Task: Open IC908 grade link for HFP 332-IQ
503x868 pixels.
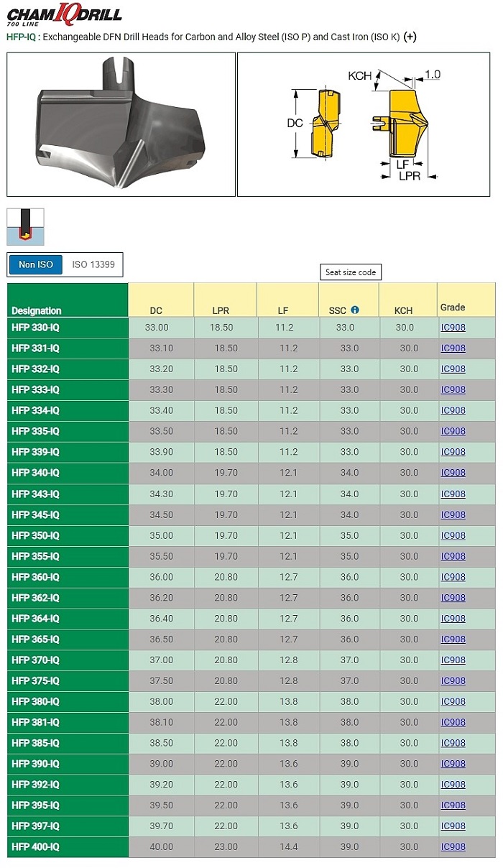Action: pyautogui.click(x=453, y=369)
